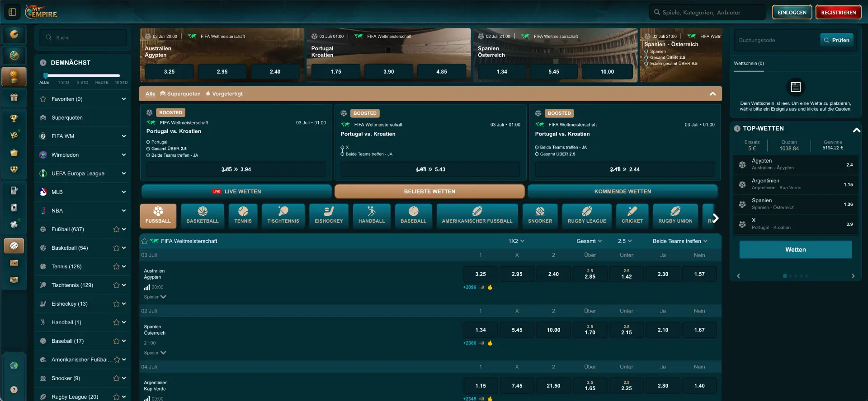Open the gold trophy icon in left rail
Screen dimensions: 868x401
pyautogui.click(x=14, y=118)
